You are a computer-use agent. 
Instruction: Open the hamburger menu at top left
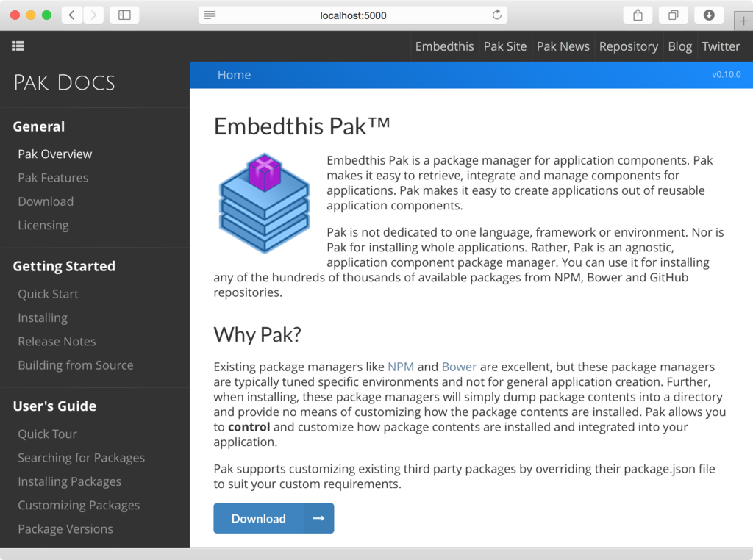(x=18, y=46)
